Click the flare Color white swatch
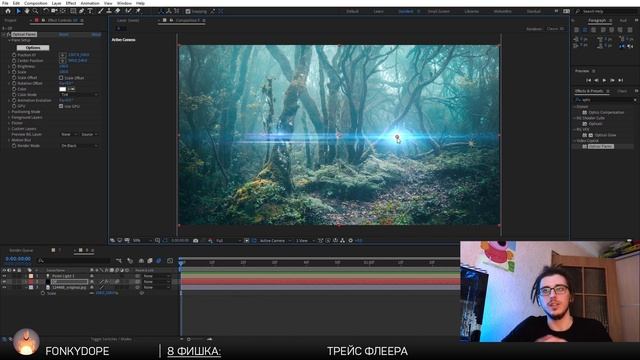The width and height of the screenshot is (640, 360). (62, 89)
